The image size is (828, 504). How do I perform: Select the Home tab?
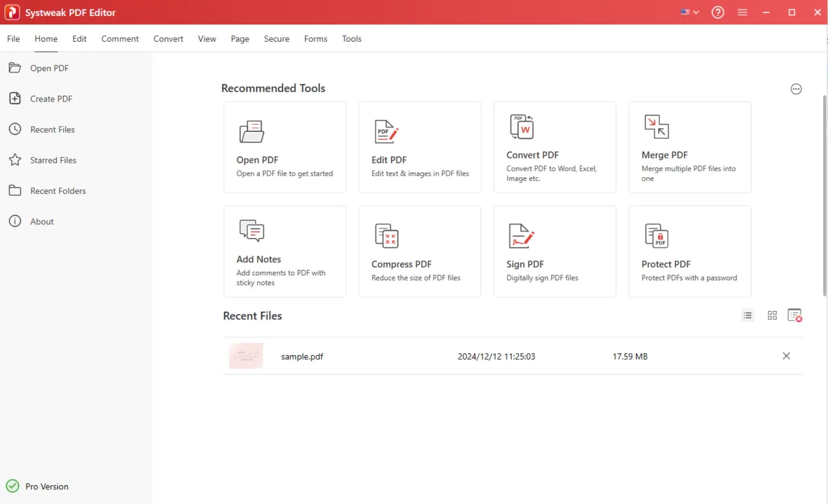coord(46,39)
